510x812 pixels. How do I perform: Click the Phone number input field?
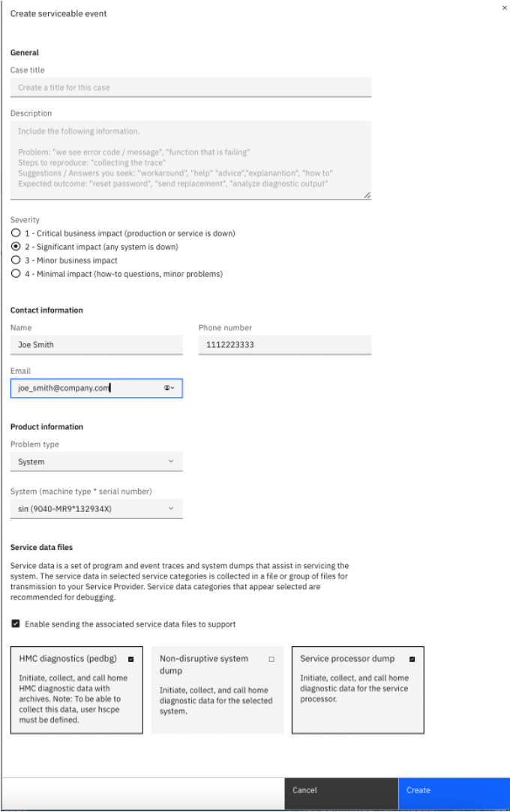click(284, 345)
